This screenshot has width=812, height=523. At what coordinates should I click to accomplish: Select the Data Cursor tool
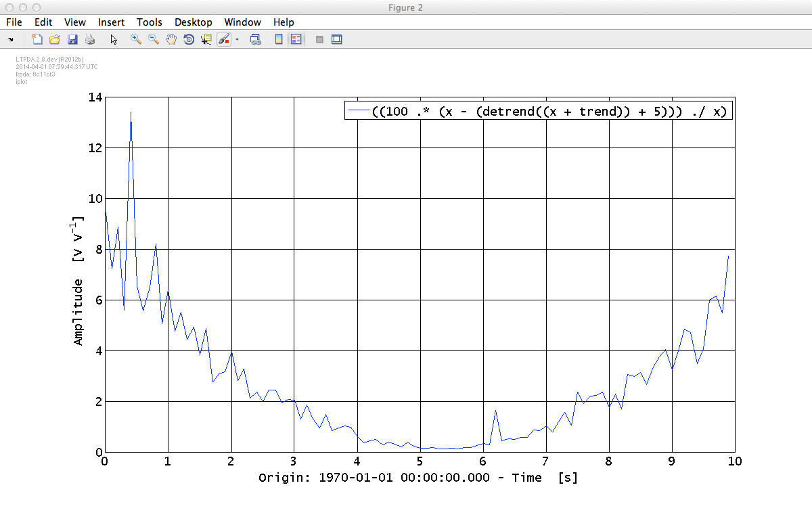[206, 40]
